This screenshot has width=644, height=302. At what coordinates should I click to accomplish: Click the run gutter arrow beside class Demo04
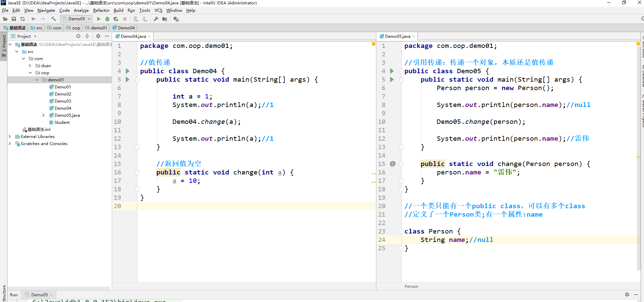pyautogui.click(x=128, y=71)
